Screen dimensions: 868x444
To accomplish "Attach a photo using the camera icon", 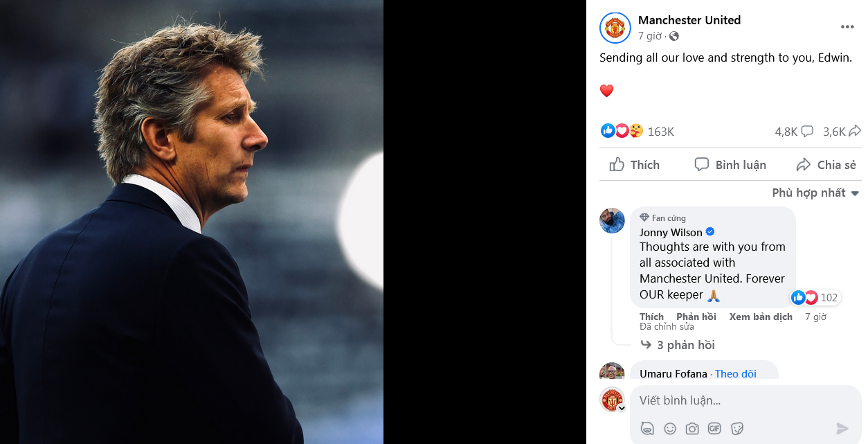I will tap(691, 429).
